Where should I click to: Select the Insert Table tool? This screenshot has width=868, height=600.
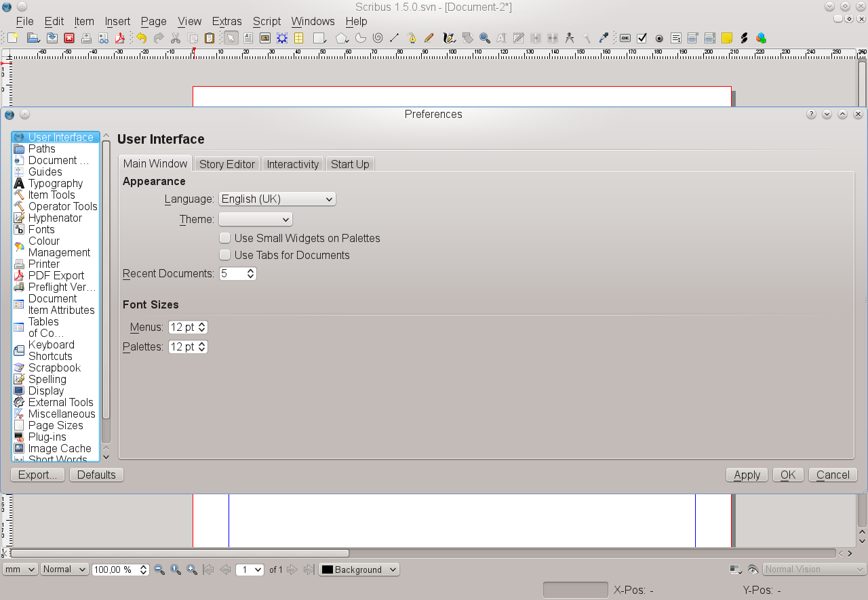pyautogui.click(x=298, y=38)
